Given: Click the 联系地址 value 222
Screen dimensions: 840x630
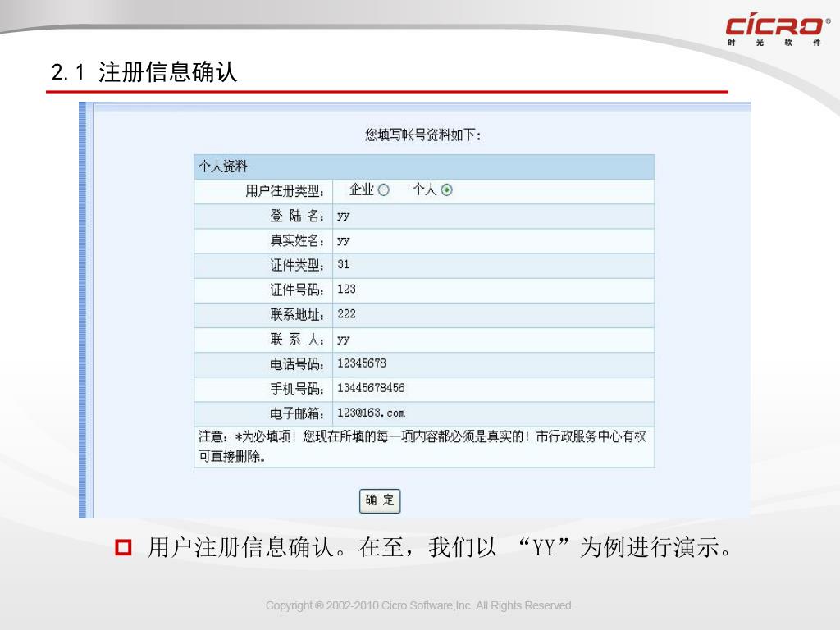Looking at the screenshot, I should coord(347,314).
